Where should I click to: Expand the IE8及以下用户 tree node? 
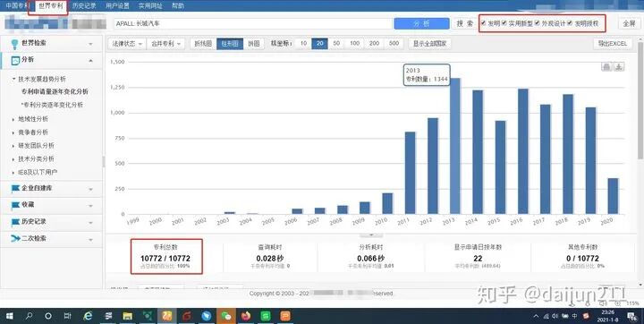[13, 173]
